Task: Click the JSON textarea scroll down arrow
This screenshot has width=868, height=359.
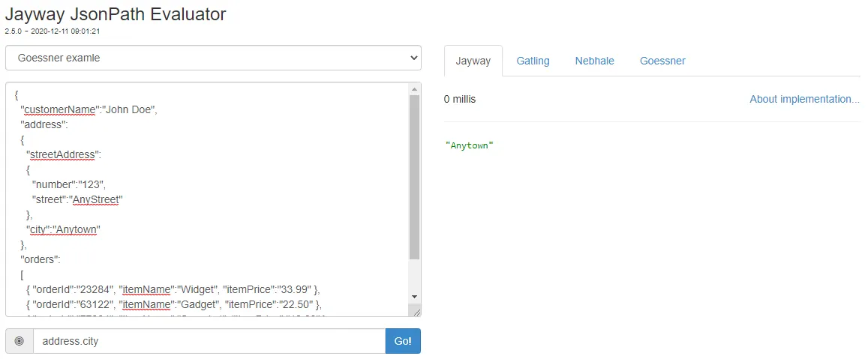Action: (415, 297)
